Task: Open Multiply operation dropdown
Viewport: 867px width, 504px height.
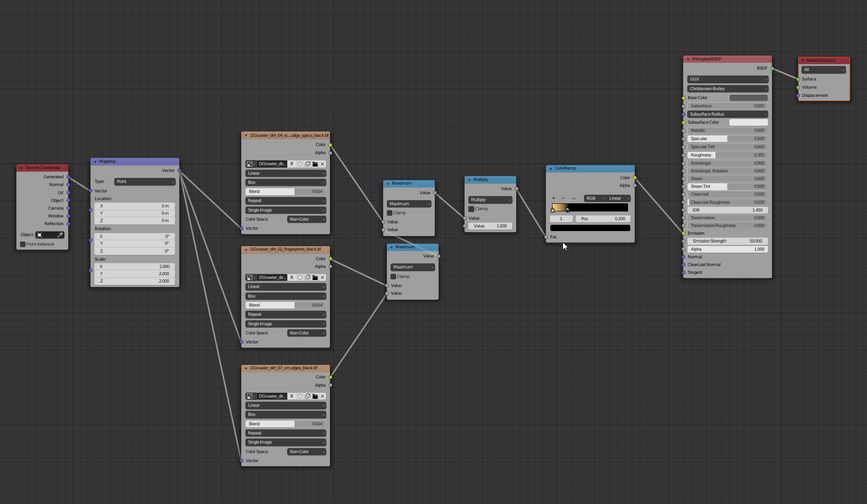Action: (490, 200)
